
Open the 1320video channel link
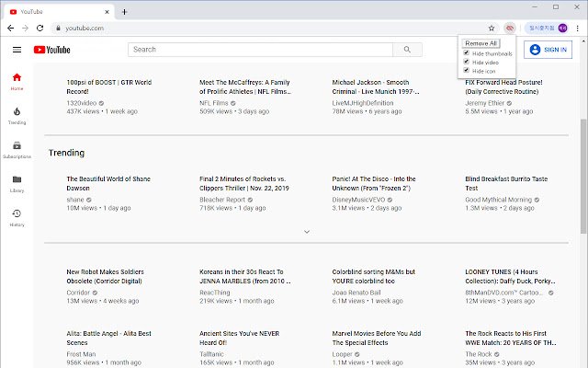82,103
